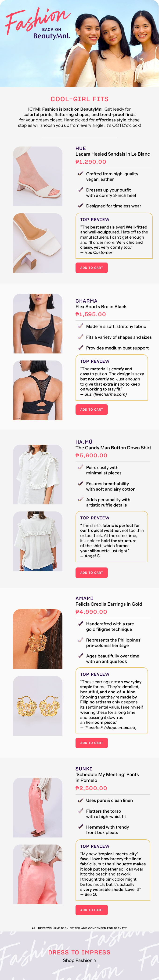Click the arrow chevron after 'Shop Fashion'

point(95,961)
